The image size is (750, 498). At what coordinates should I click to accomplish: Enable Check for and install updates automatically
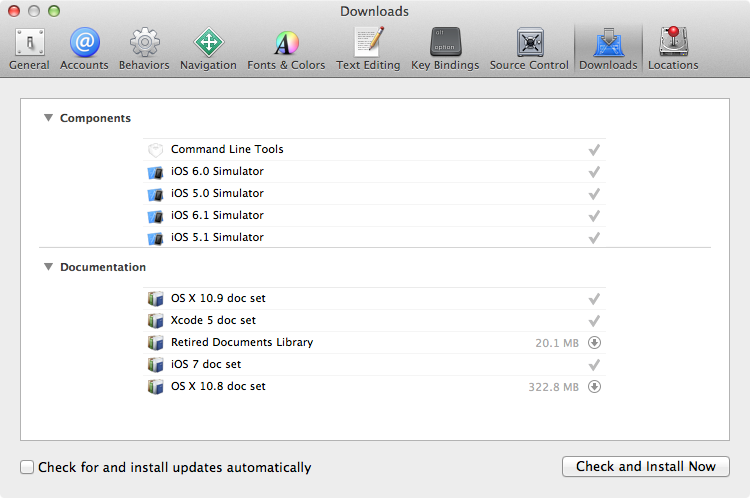(27, 467)
